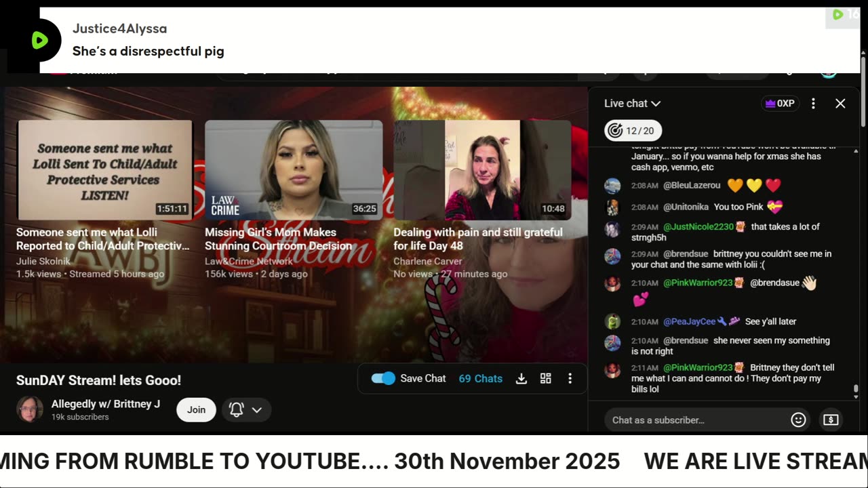Click the 0XP crown badge

point(780,104)
